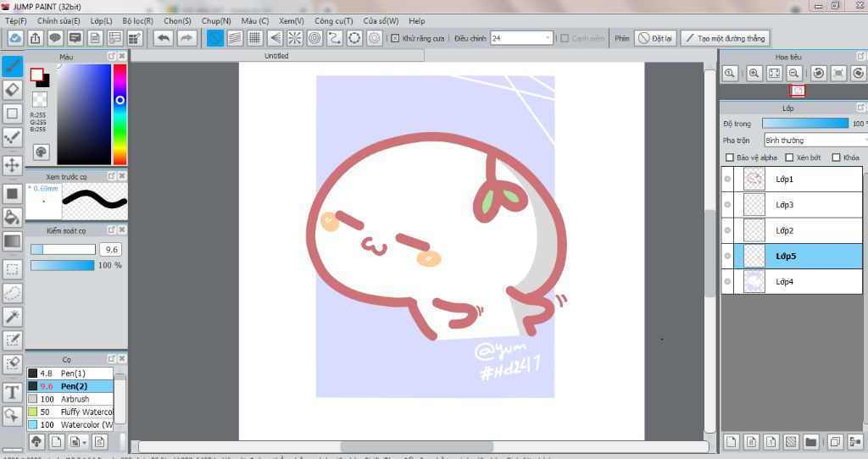This screenshot has width=868, height=459.
Task: Select the Brush tool in left toolbar
Action: coord(12,66)
